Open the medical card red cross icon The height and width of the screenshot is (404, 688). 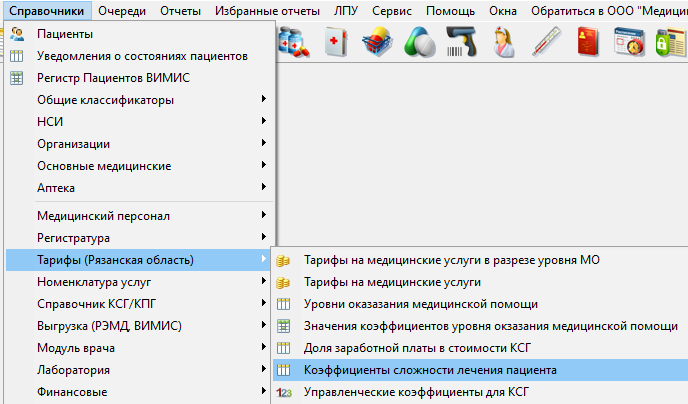(336, 43)
